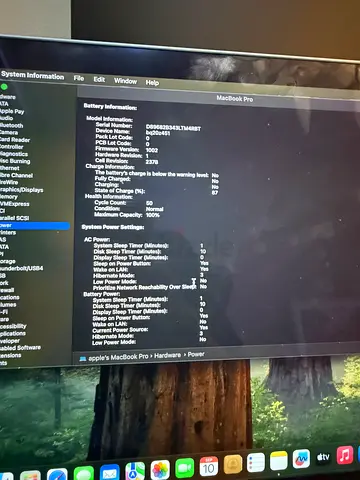This screenshot has height=480, width=360.
Task: Select Ethernet in the sidebar
Action: coord(10,168)
